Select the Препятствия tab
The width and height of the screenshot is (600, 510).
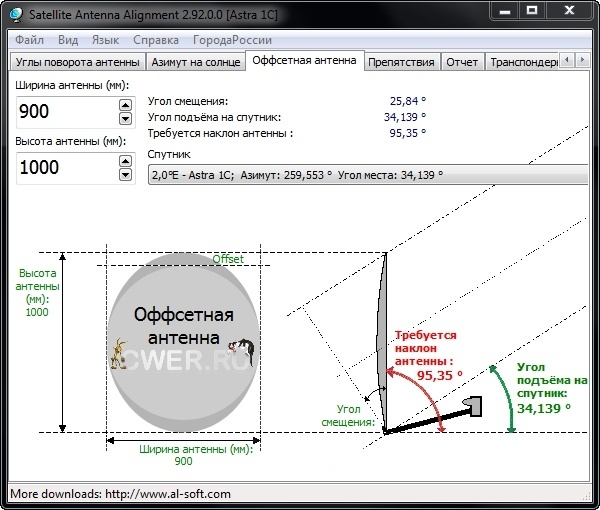click(x=401, y=62)
